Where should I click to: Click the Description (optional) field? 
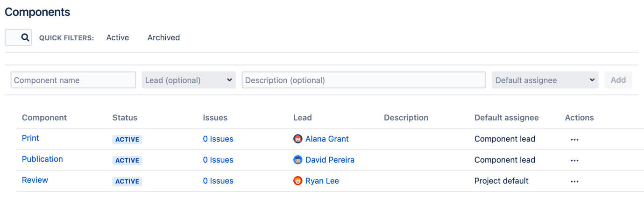(363, 80)
